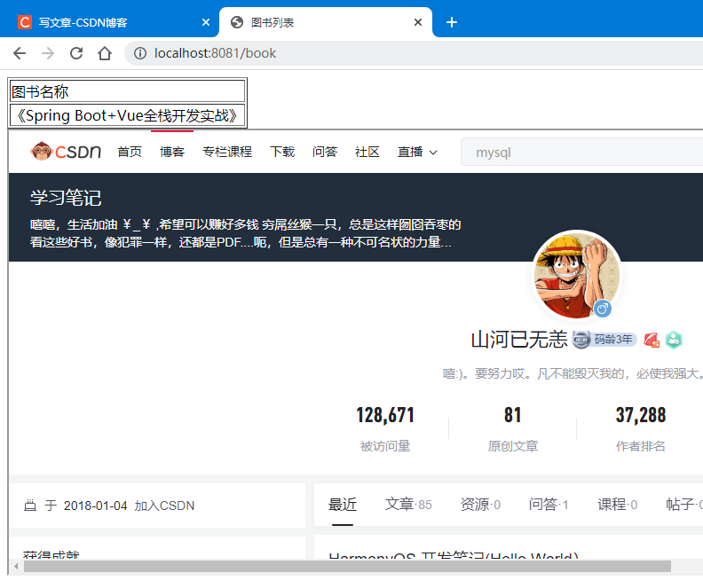This screenshot has height=588, width=703.
Task: Click the 《Spring Boot+Vue全栈开发实战》 cell
Action: 127,115
